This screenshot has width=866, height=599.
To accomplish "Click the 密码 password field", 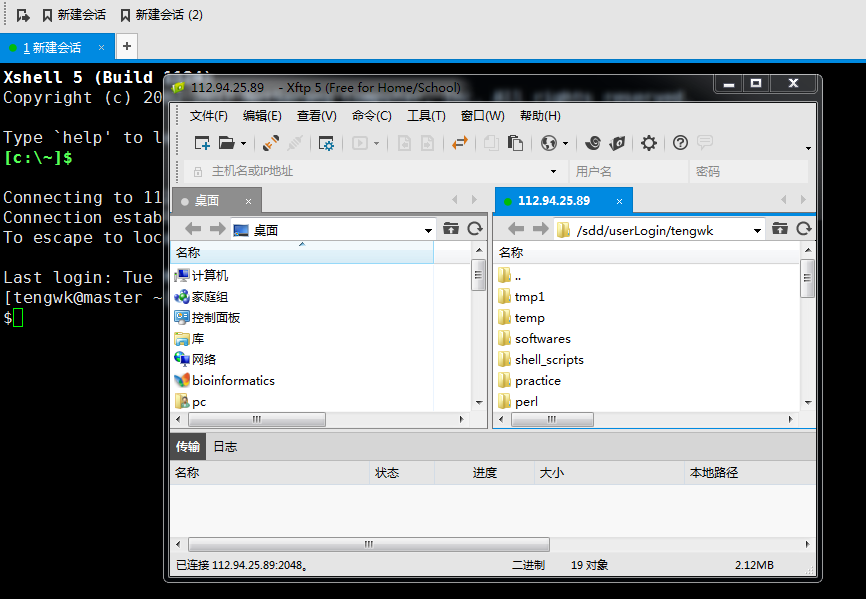I will pyautogui.click(x=749, y=172).
